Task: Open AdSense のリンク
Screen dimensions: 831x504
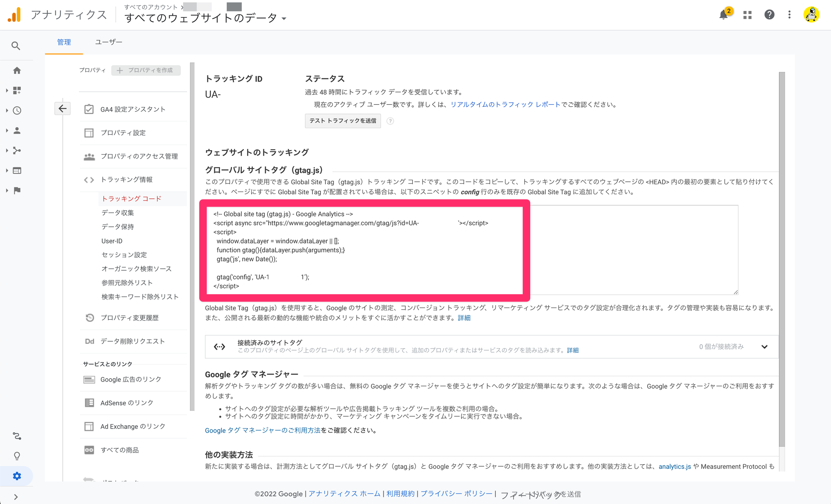Action: coord(133,403)
